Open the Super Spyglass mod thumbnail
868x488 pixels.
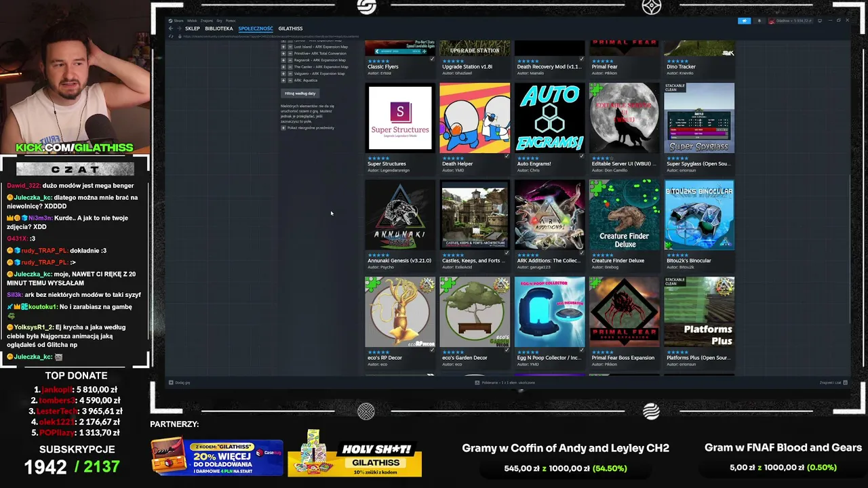pyautogui.click(x=699, y=118)
